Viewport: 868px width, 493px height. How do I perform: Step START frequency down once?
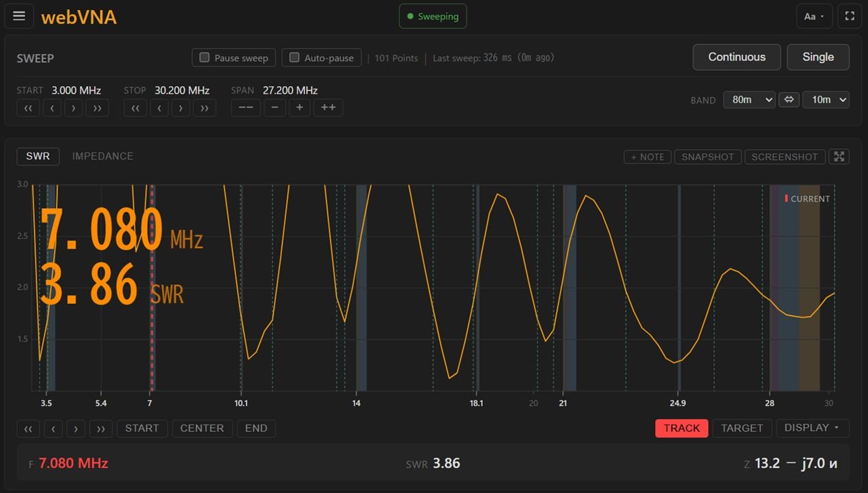tap(52, 108)
